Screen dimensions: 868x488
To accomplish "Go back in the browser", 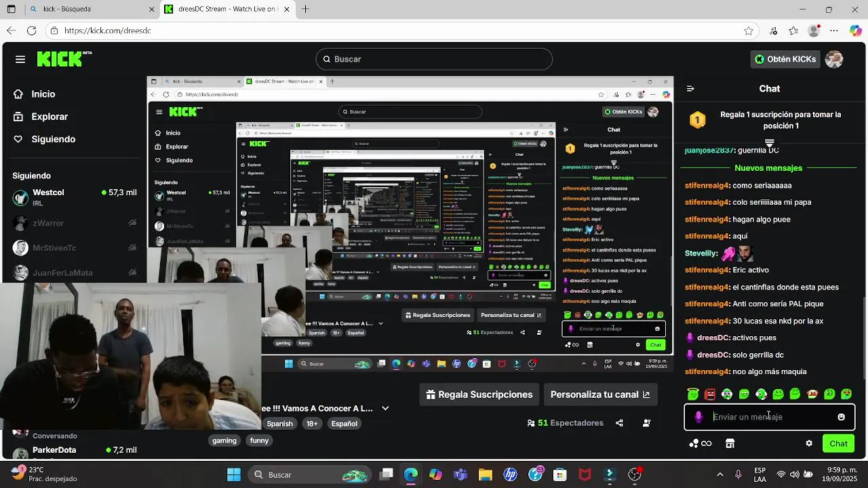I will (11, 30).
